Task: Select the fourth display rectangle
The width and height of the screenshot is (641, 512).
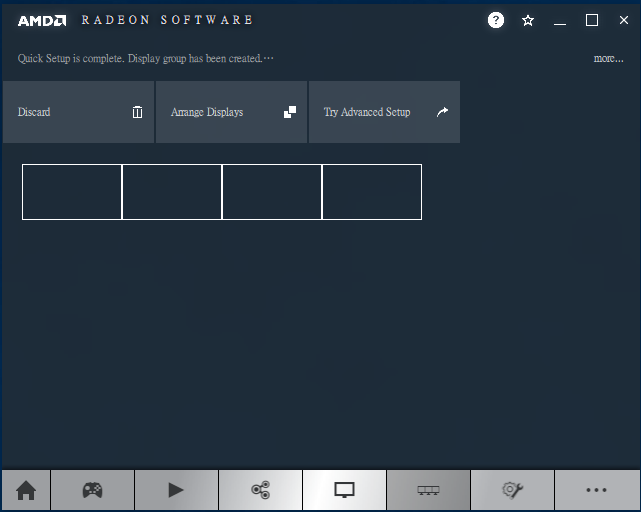Action: pyautogui.click(x=372, y=192)
